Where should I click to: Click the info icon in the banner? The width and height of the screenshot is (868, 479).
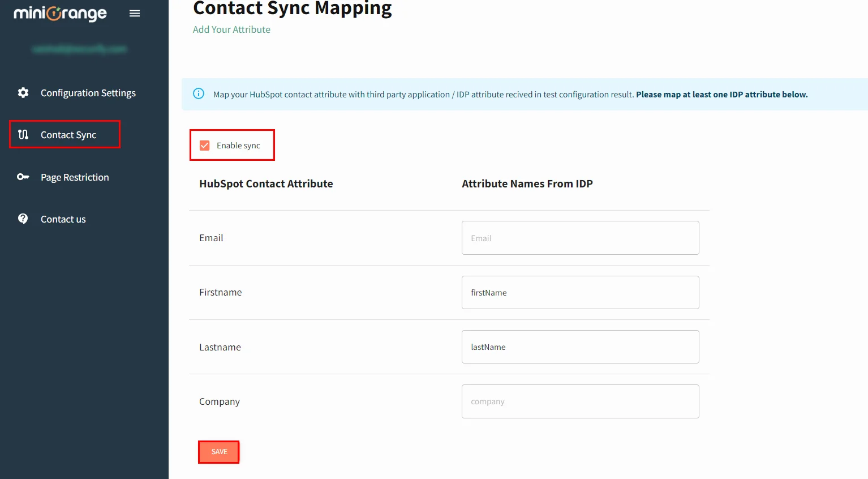click(199, 93)
